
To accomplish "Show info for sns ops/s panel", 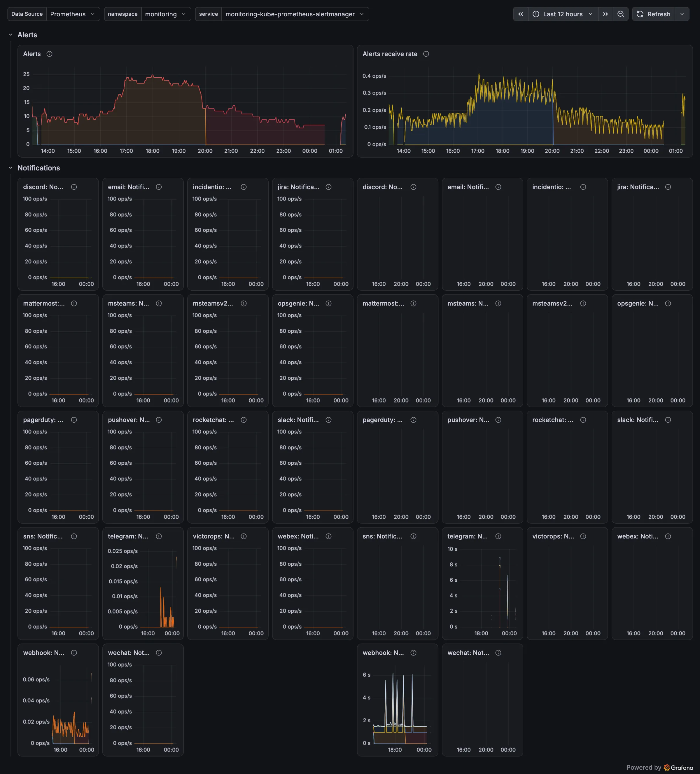I will point(74,536).
